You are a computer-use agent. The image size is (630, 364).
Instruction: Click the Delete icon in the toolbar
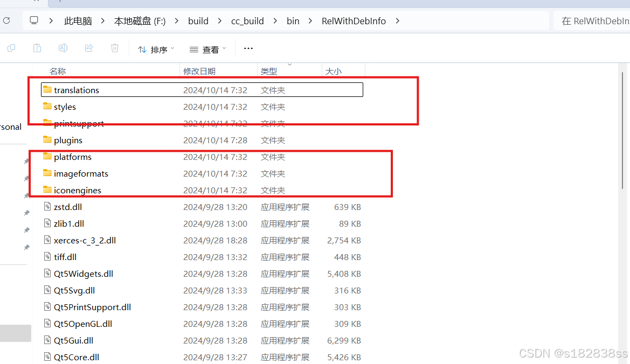point(114,48)
